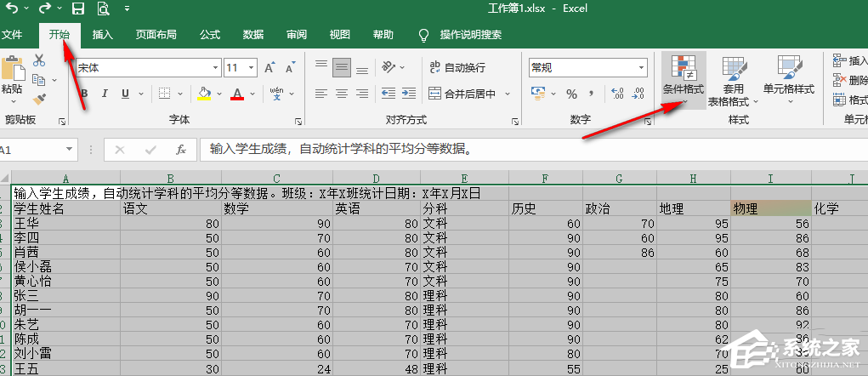Open the 条件格式 conditional formatting menu
This screenshot has height=376, width=868.
click(x=684, y=80)
